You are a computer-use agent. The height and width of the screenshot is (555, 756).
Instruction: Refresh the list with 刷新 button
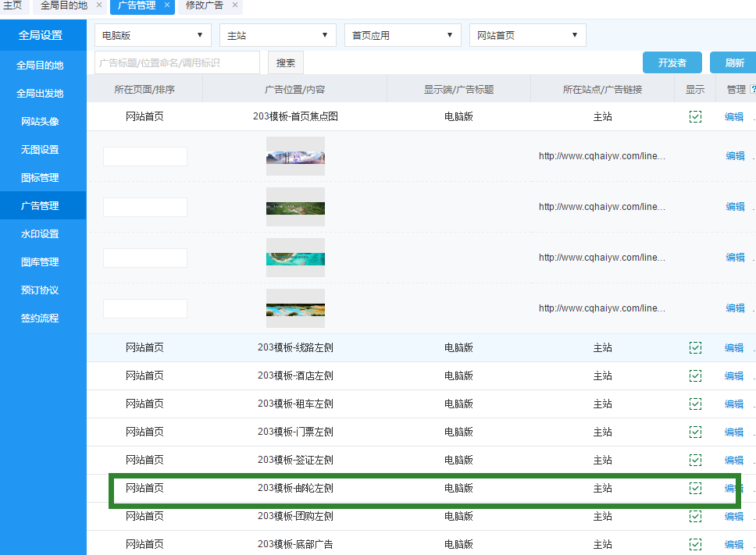coord(734,62)
